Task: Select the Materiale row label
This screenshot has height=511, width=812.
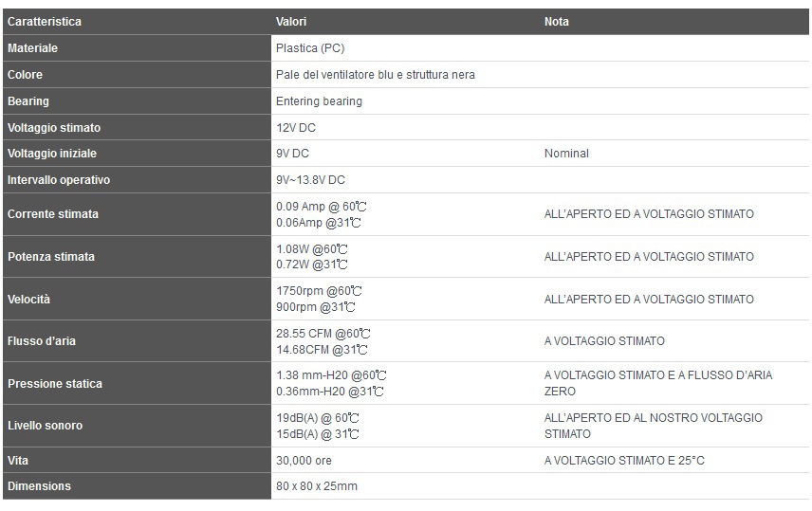Action: [x=32, y=48]
